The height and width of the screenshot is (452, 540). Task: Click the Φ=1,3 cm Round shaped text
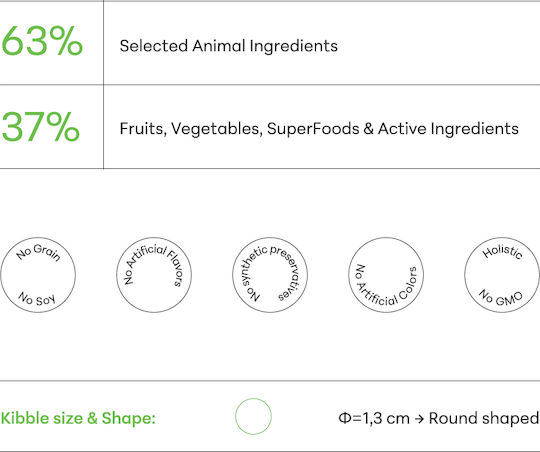point(439,418)
